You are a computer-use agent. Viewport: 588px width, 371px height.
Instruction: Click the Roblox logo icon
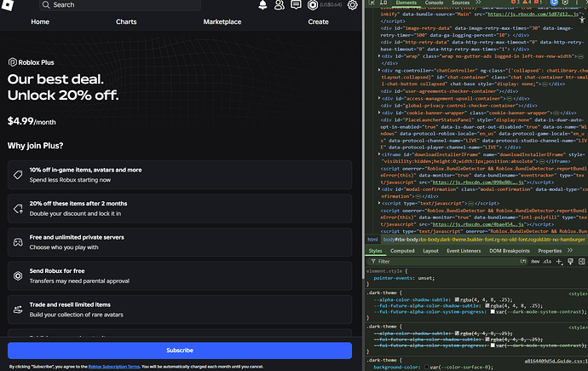8,4
